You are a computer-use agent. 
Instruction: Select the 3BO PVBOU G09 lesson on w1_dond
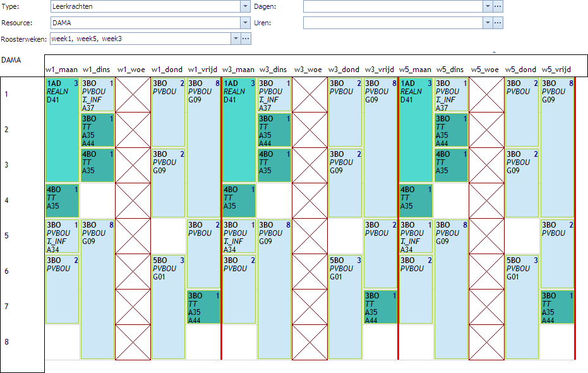(x=169, y=183)
